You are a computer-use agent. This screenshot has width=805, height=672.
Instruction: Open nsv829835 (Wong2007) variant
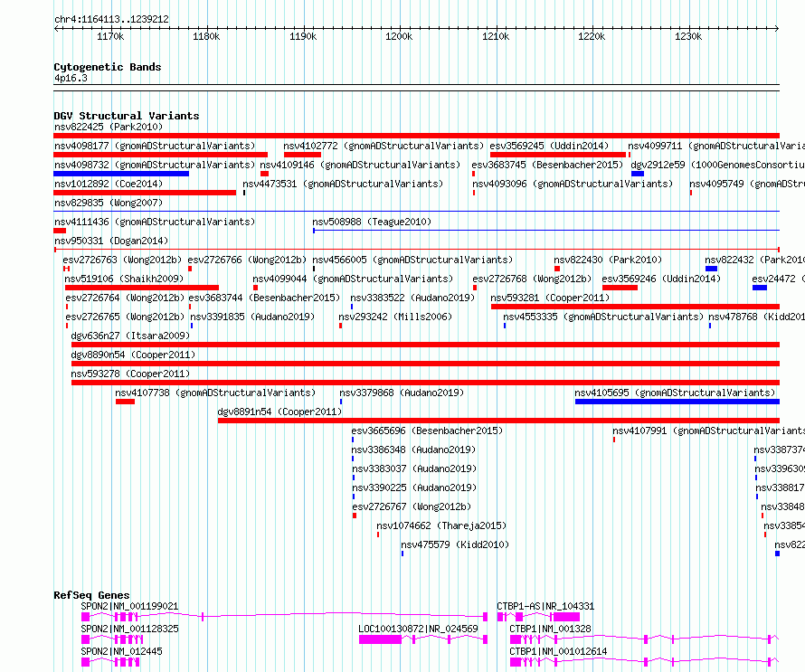click(x=109, y=203)
